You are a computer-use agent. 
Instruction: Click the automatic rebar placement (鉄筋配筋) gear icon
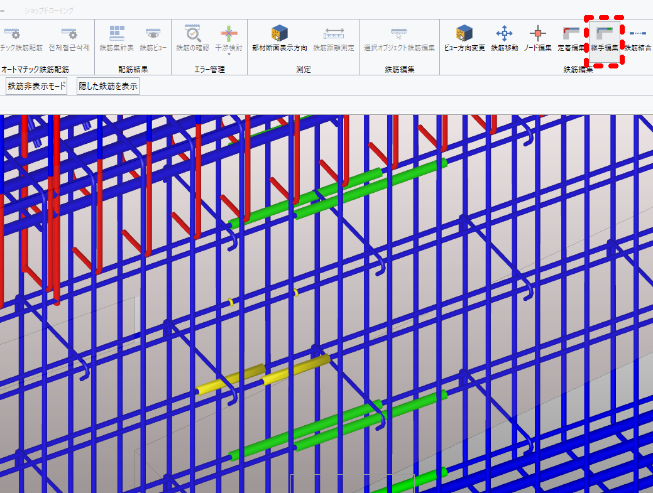12,33
